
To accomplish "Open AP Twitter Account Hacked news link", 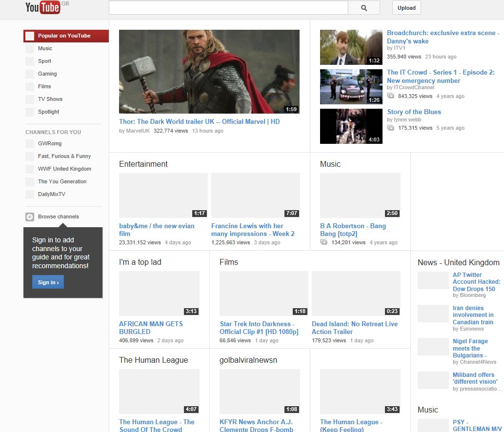I will [x=476, y=282].
